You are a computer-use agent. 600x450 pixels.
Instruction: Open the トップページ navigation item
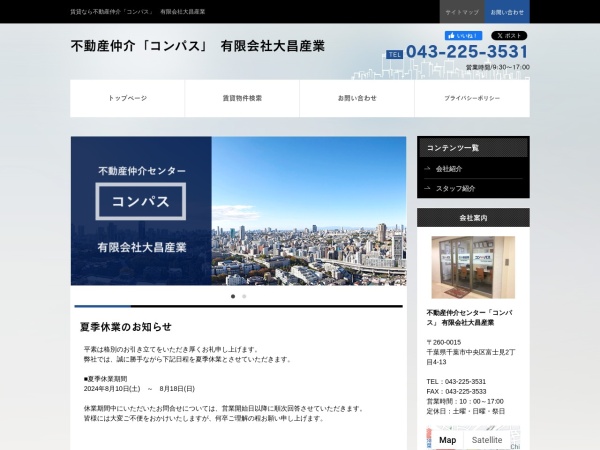(x=127, y=98)
